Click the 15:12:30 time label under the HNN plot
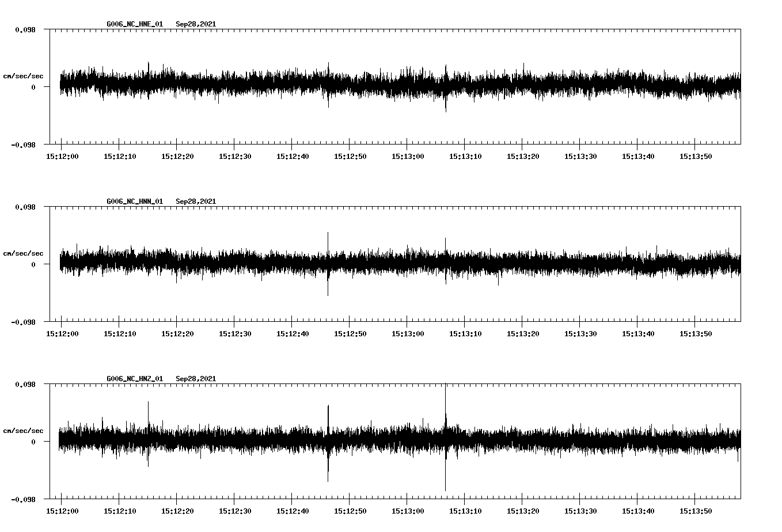The image size is (782, 532). pyautogui.click(x=235, y=333)
